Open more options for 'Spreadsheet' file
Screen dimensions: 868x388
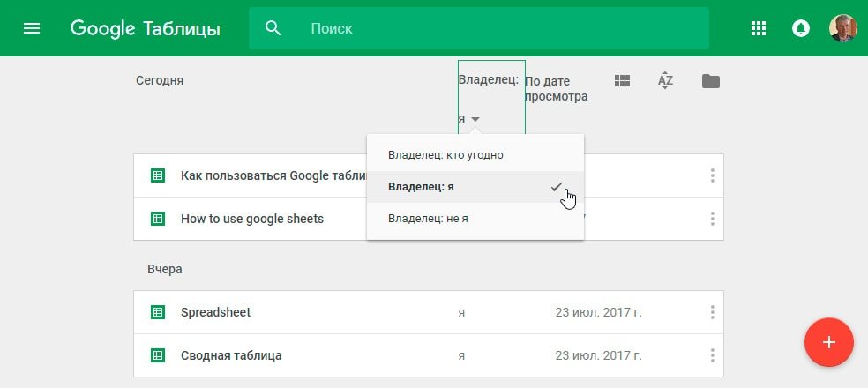712,312
